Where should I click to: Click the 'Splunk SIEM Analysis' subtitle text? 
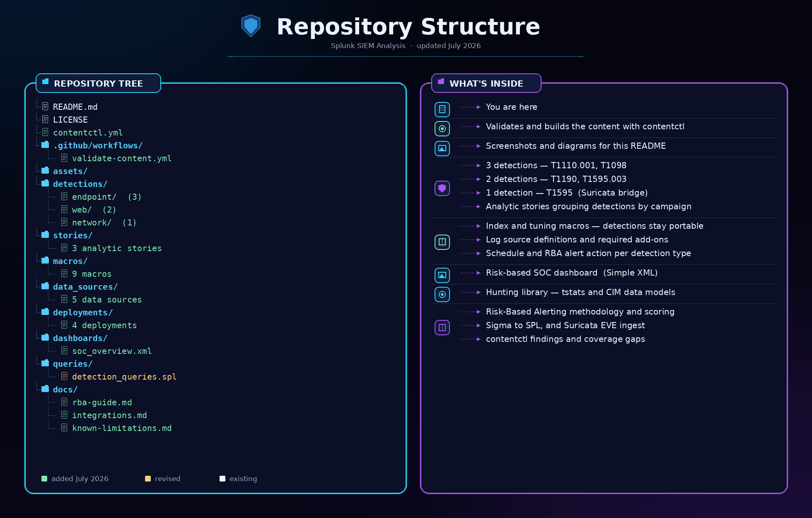(x=368, y=46)
